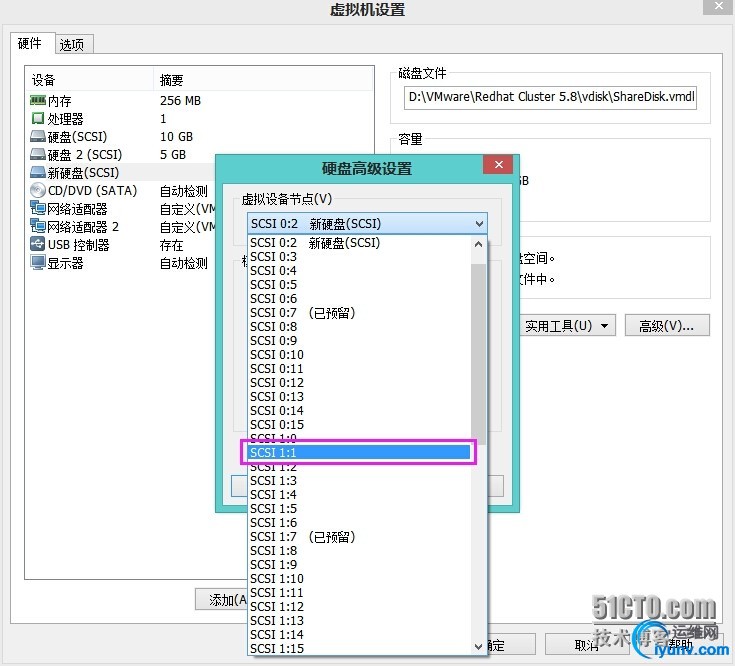The height and width of the screenshot is (666, 735).
Task: Choose SCSI 0:12 in the list
Action: point(359,383)
